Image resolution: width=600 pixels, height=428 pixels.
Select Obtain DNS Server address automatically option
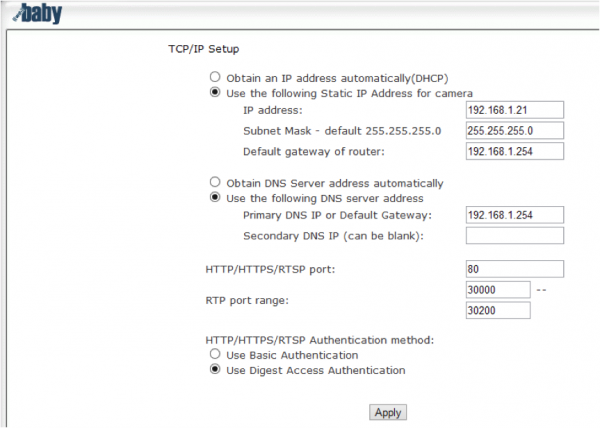(215, 182)
